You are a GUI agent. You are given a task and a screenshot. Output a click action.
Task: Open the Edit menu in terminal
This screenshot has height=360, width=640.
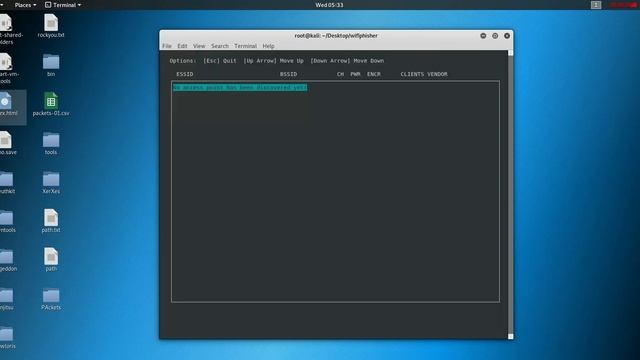[x=182, y=46]
